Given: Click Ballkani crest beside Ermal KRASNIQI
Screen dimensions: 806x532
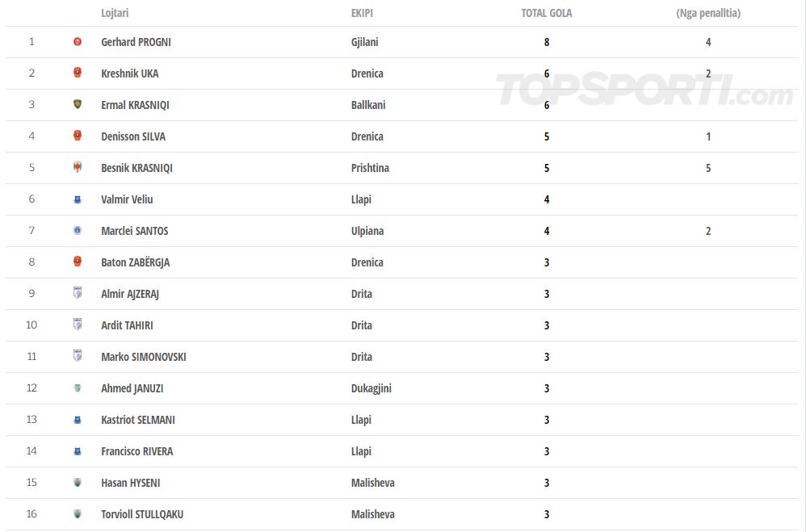Looking at the screenshot, I should 78,104.
